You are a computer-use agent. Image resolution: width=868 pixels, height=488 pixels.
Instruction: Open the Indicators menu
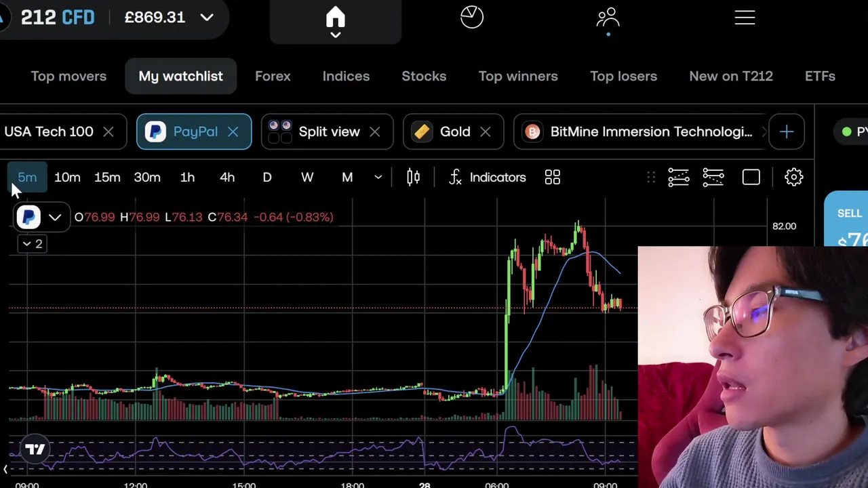tap(488, 178)
